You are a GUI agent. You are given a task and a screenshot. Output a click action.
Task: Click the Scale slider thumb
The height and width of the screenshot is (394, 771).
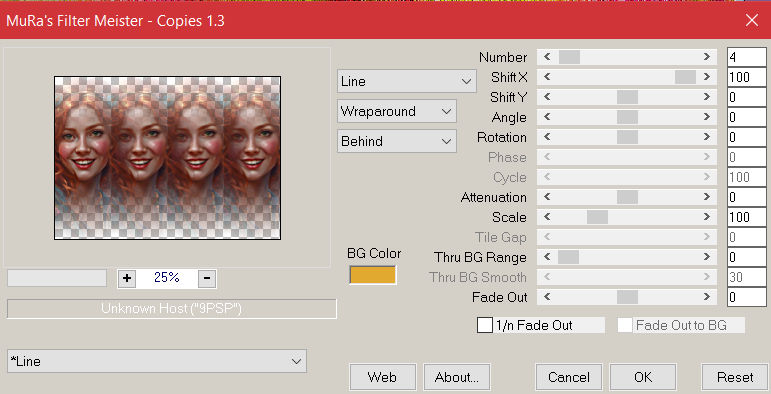pyautogui.click(x=597, y=217)
